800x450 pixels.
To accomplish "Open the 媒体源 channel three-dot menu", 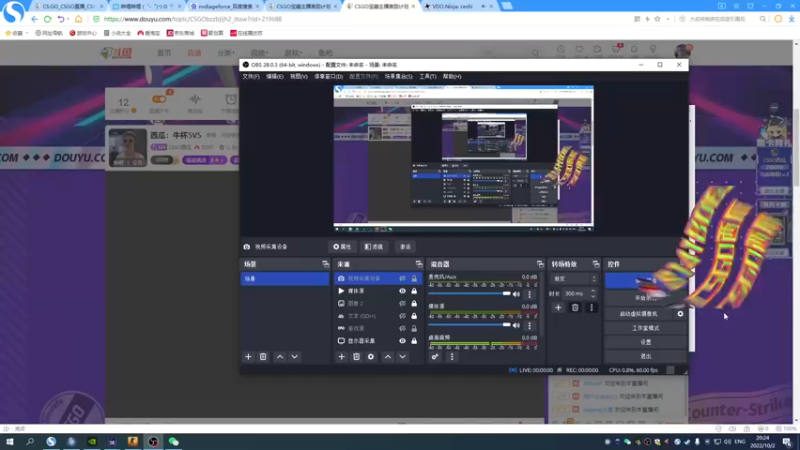I will [530, 326].
